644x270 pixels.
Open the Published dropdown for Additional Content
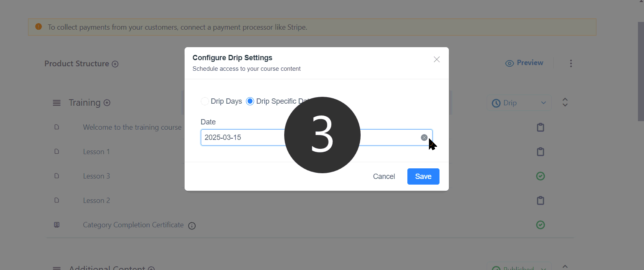(519, 267)
